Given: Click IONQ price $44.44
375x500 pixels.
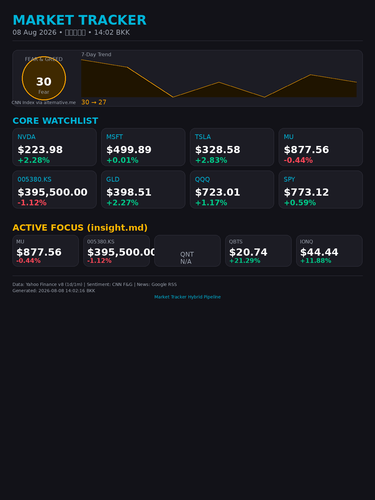Looking at the screenshot, I should pos(319,252).
